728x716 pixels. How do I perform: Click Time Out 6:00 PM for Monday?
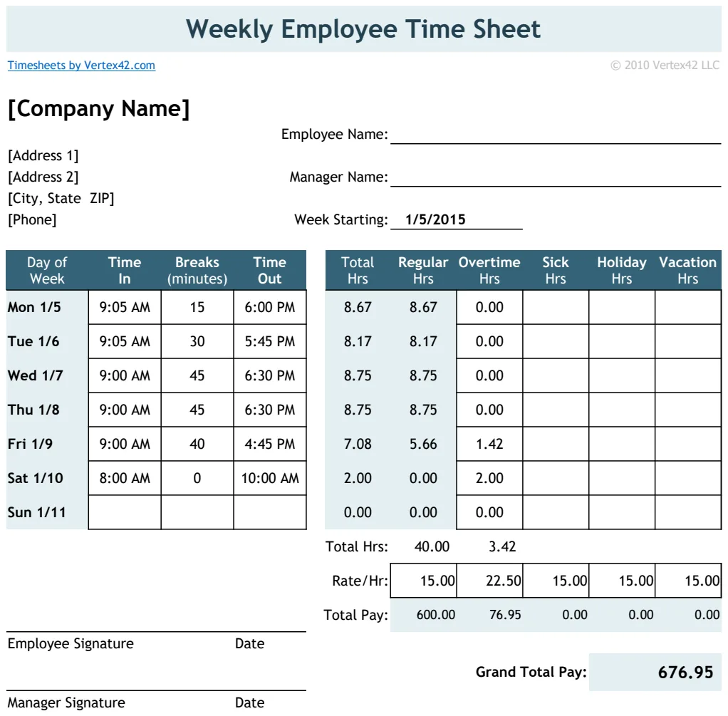[270, 307]
